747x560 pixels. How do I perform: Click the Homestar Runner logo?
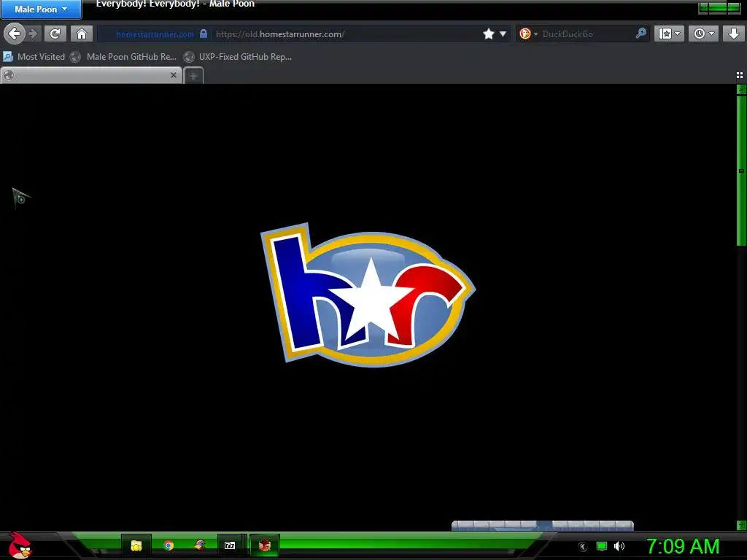[368, 295]
